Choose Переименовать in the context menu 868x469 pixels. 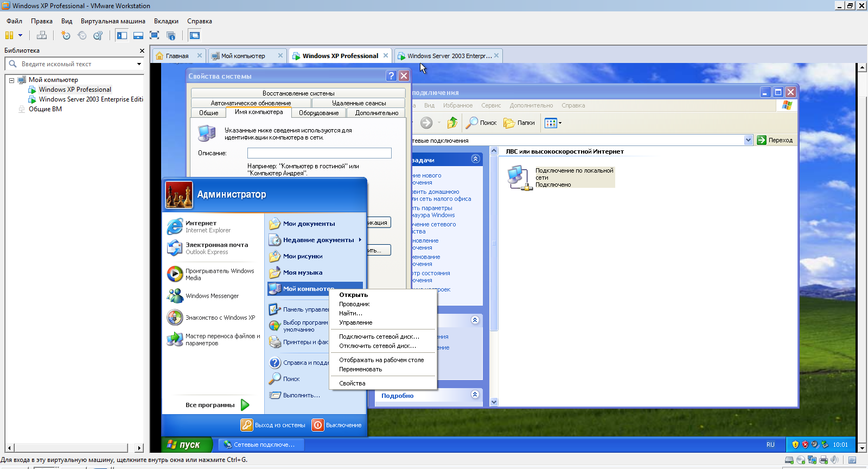point(383,369)
